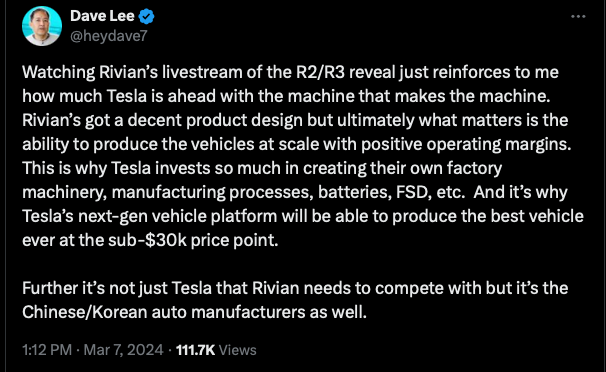Open the @heydave7 handle link
The image size is (606, 372).
(109, 36)
